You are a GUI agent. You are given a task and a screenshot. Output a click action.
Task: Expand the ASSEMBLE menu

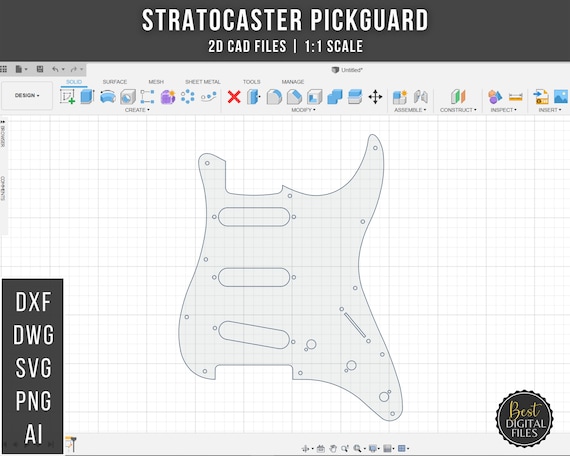pos(410,110)
